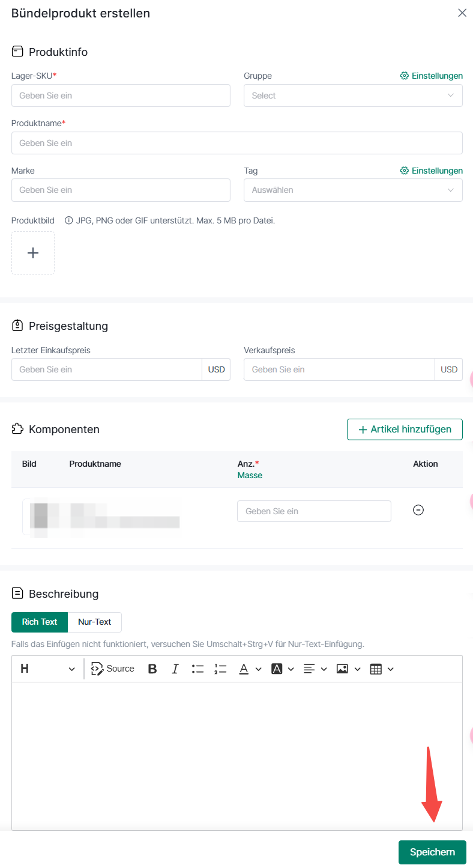Open the Source code view
473x868 pixels.
[113, 669]
